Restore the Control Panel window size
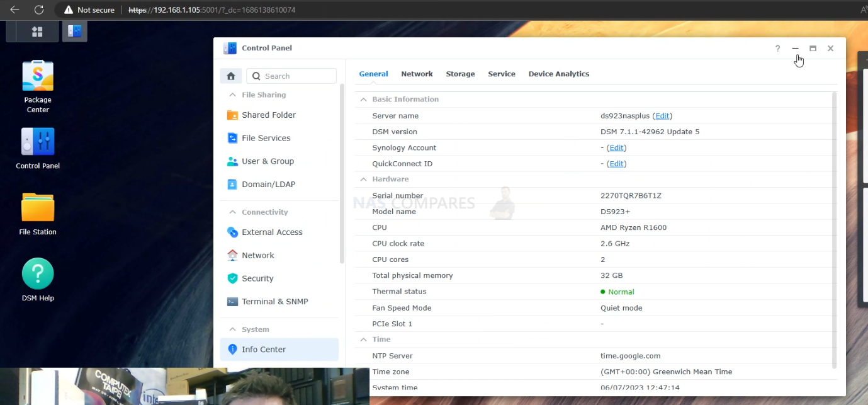This screenshot has height=405, width=868. click(813, 48)
